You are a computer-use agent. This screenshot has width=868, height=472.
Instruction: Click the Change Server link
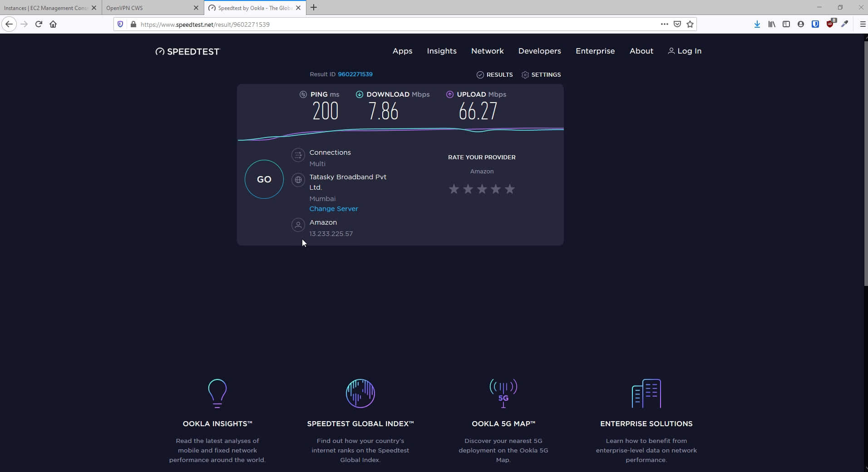(334, 209)
